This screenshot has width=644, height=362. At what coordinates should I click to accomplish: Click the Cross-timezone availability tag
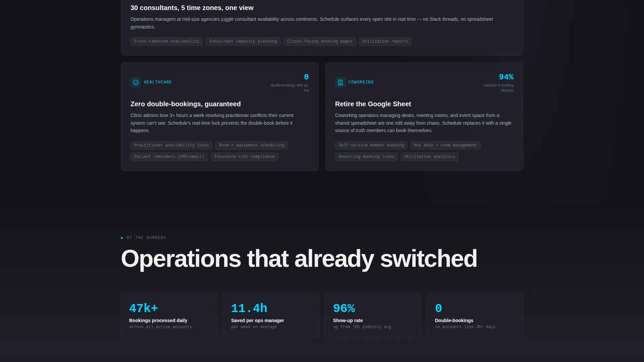tap(167, 42)
